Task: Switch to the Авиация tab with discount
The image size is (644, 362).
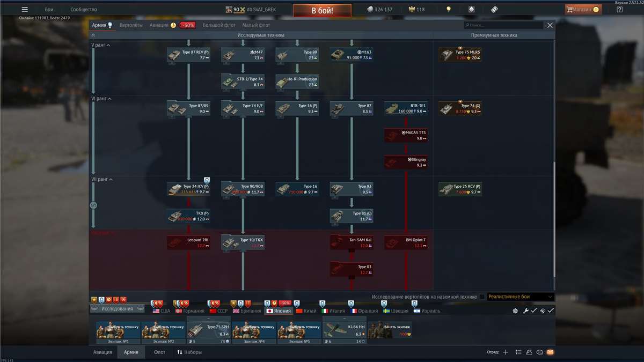Action: (x=172, y=25)
